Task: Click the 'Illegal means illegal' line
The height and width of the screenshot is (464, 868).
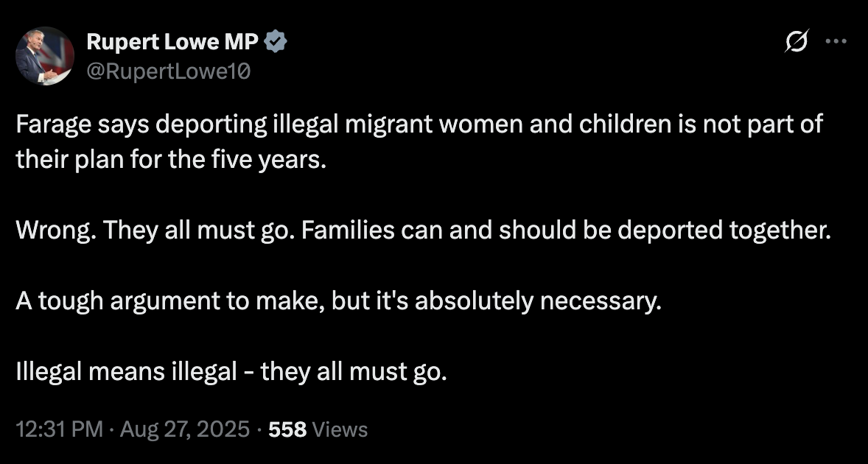Action: pos(231,372)
